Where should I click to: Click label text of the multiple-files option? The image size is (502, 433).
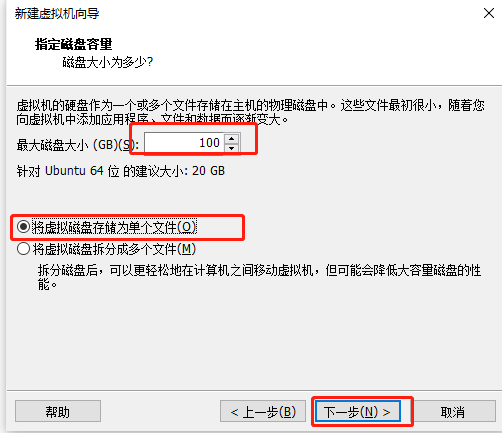click(x=114, y=249)
